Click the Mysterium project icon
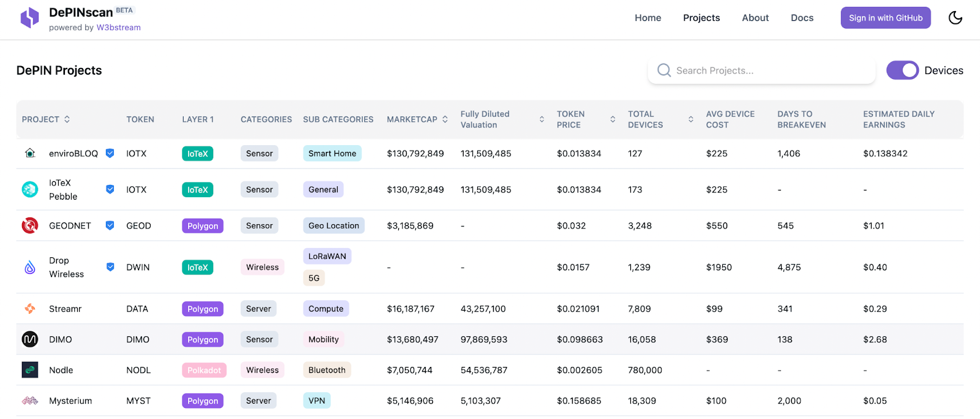The width and height of the screenshot is (980, 419). (x=30, y=401)
